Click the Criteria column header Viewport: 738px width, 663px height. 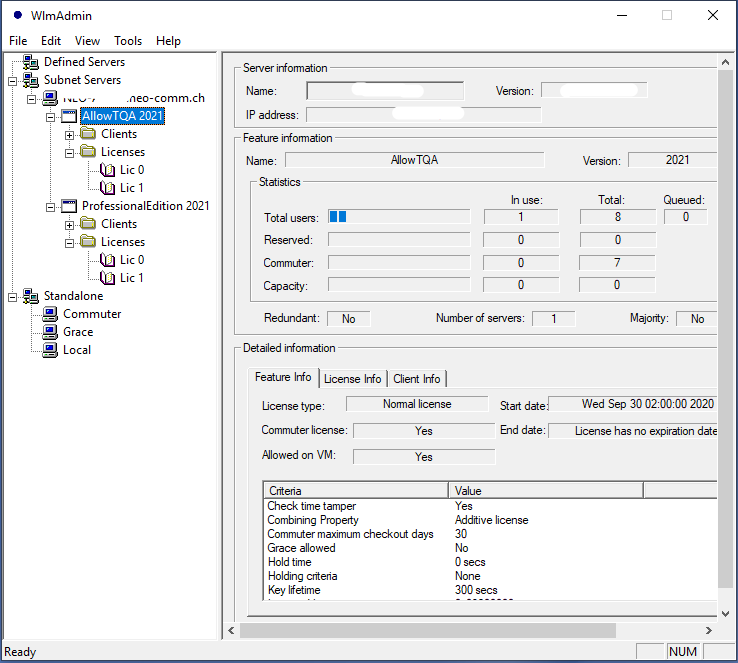[356, 491]
